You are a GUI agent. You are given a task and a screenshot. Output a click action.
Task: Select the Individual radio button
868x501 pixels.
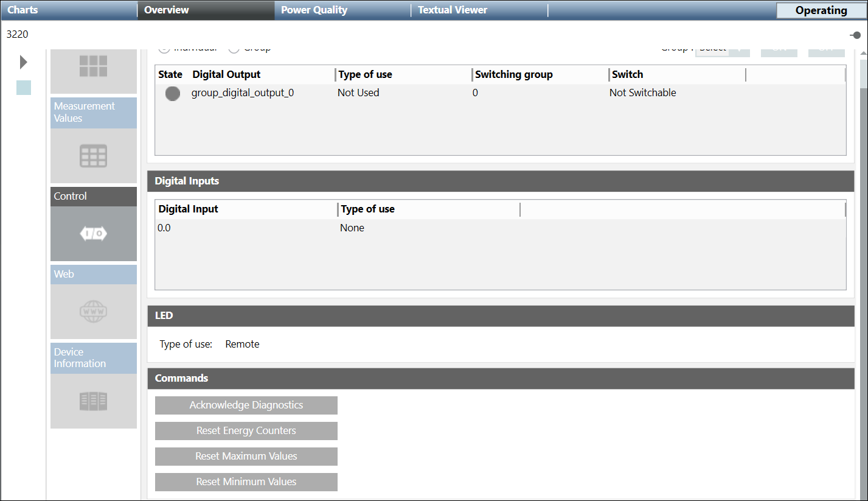[164, 48]
